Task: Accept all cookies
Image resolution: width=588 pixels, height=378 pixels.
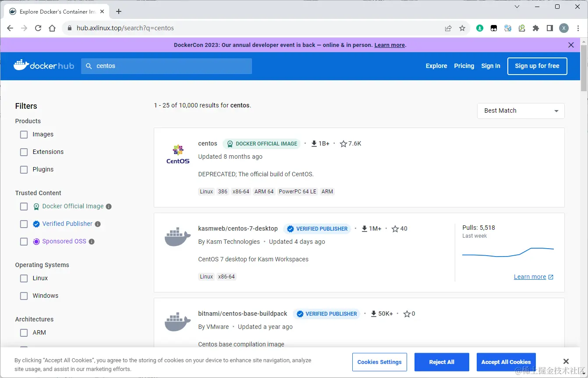Action: 506,362
